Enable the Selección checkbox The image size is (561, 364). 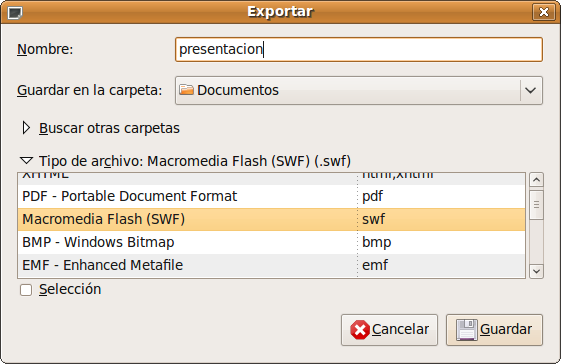coord(26,290)
